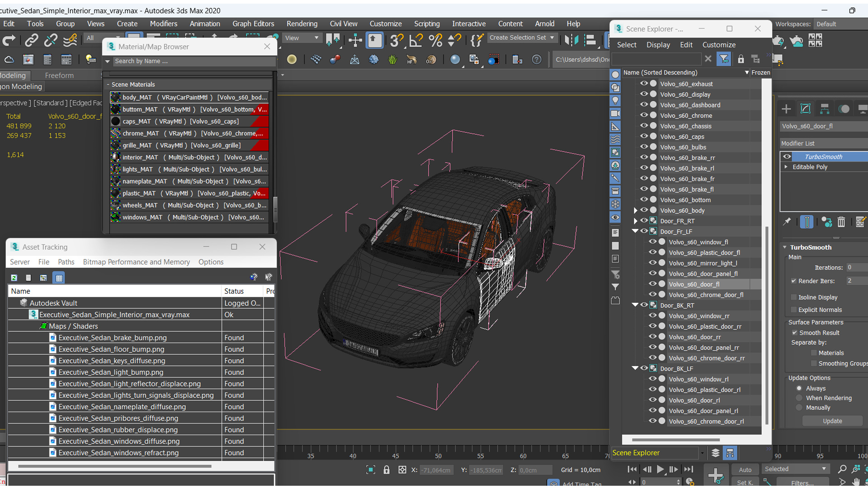Click the Selection Lock toggle icon
868x488 pixels.
(386, 470)
